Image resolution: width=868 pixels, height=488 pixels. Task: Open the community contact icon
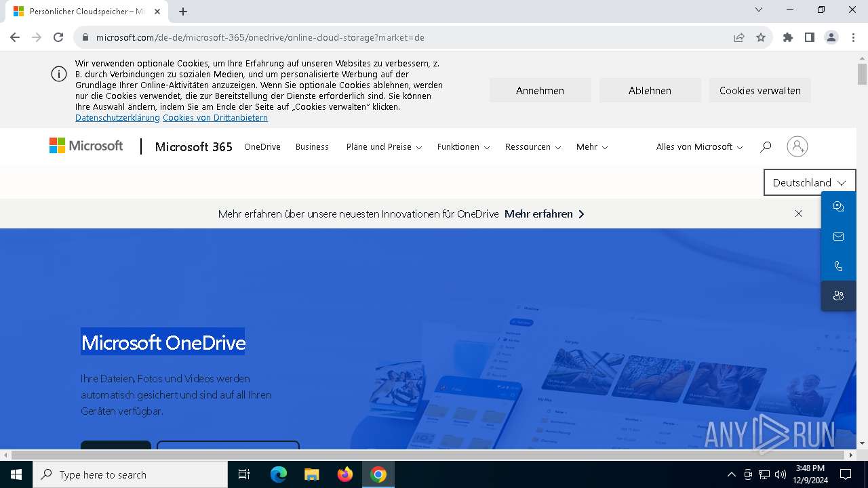point(838,296)
